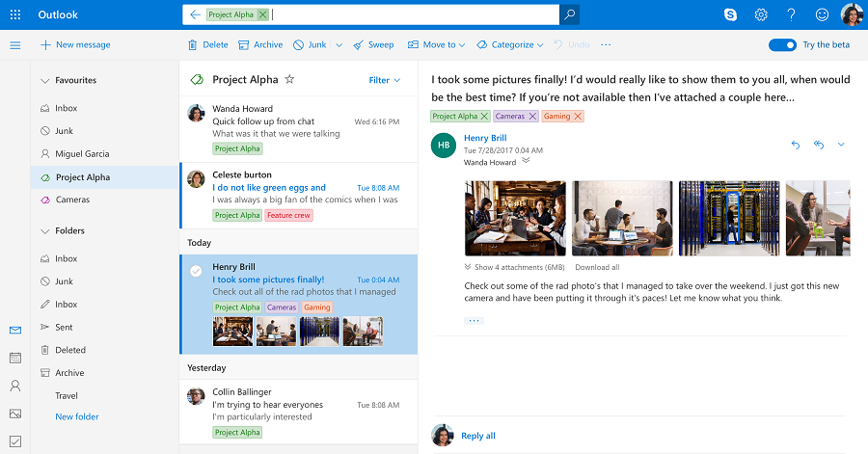The height and width of the screenshot is (454, 868).
Task: Click the New folder link
Action: [77, 417]
